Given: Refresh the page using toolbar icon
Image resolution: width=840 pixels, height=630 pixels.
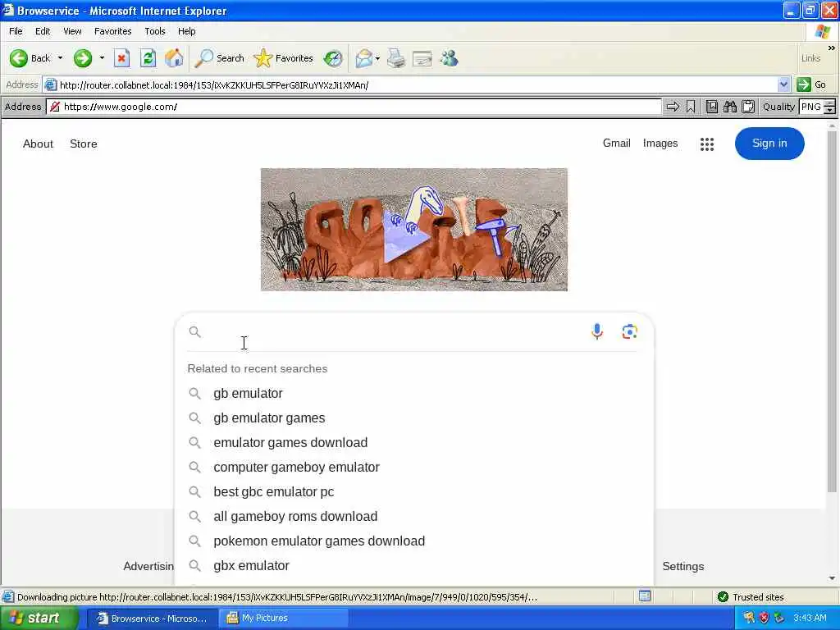Looking at the screenshot, I should [x=148, y=58].
